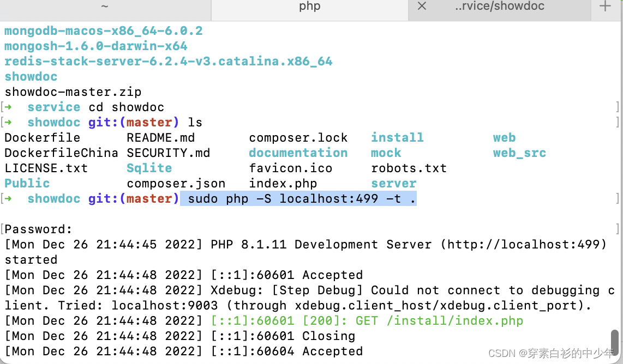
Task: Switch to the php tab
Action: (309, 7)
